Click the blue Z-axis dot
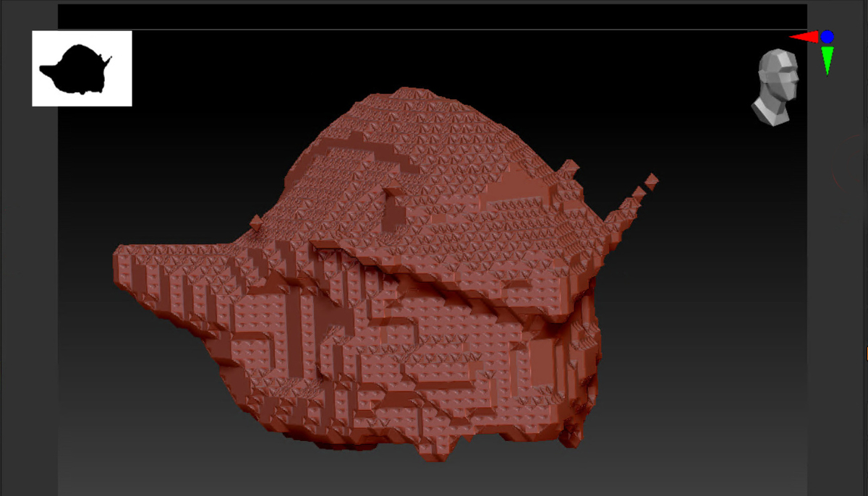868x496 pixels. click(x=827, y=36)
